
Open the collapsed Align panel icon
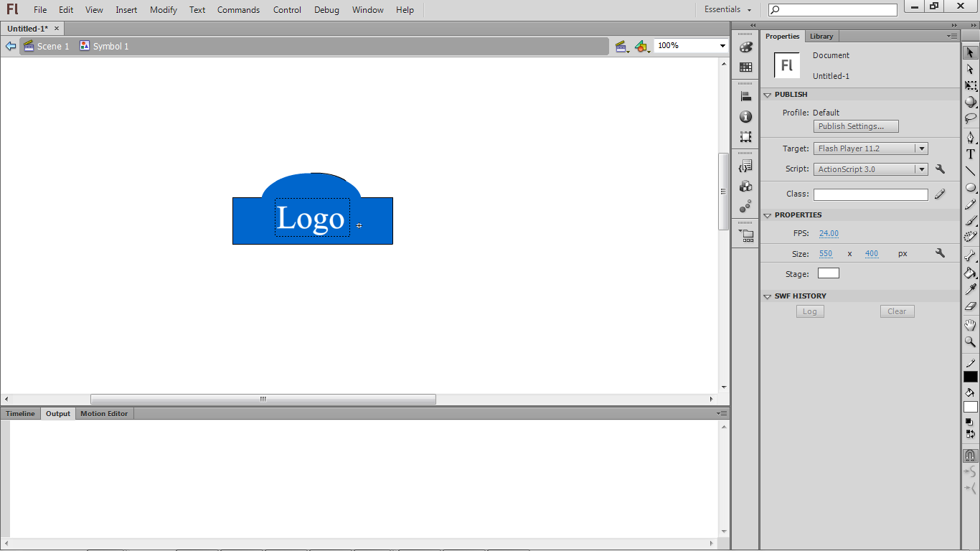(745, 97)
